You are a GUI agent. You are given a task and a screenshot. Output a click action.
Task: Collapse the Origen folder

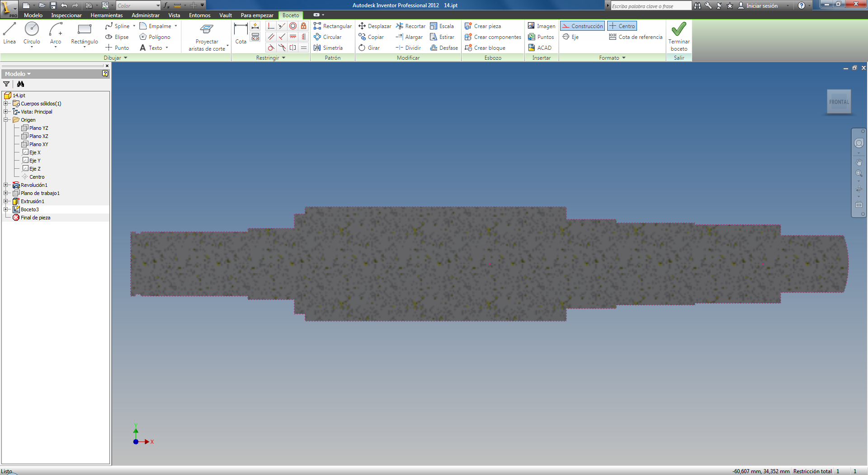click(6, 120)
